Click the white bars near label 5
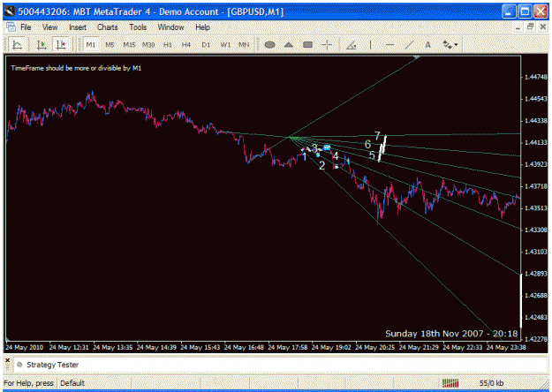 [382, 149]
